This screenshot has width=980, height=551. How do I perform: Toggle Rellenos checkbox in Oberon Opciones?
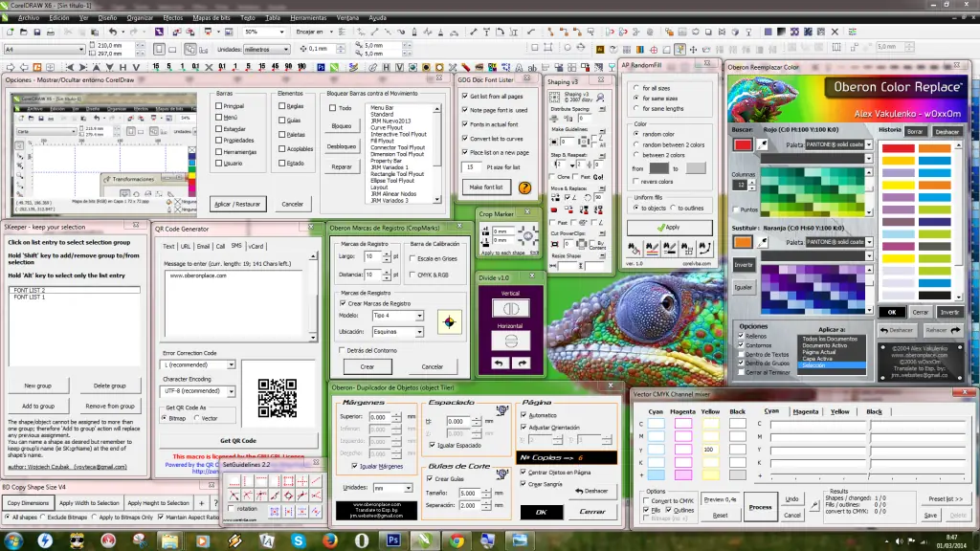(742, 336)
